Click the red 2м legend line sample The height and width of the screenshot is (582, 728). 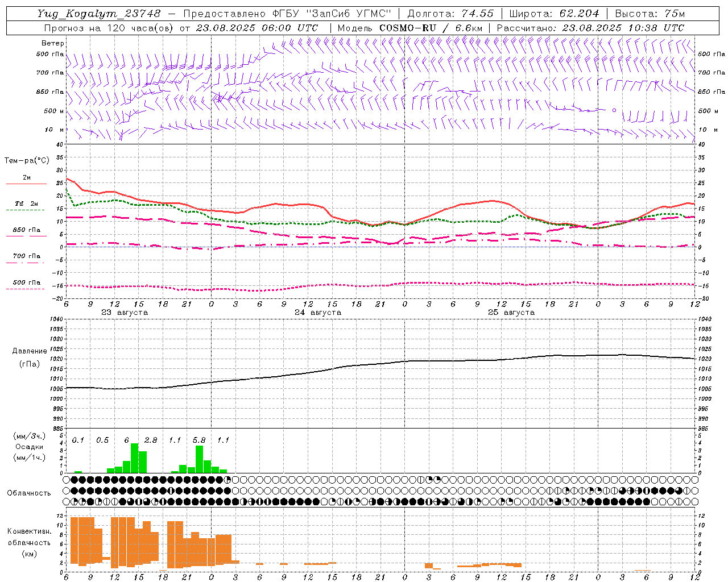pyautogui.click(x=26, y=184)
